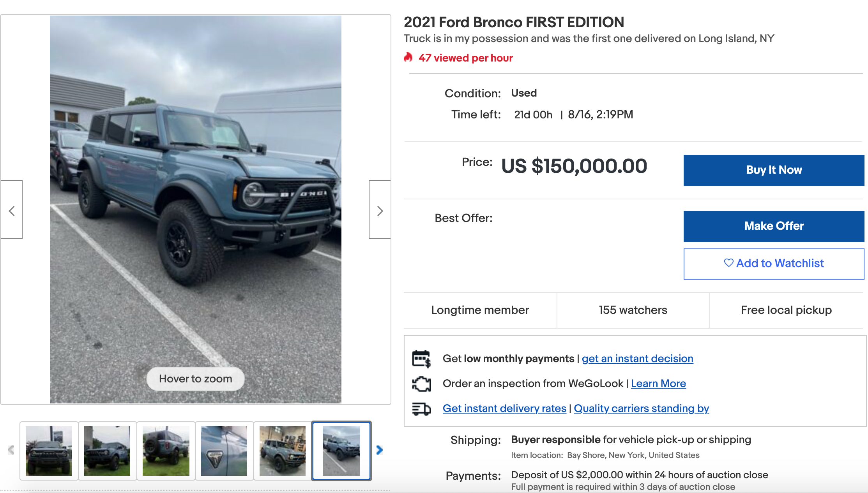This screenshot has height=493, width=868.
Task: Show previous photo with left arrow
Action: (12, 210)
